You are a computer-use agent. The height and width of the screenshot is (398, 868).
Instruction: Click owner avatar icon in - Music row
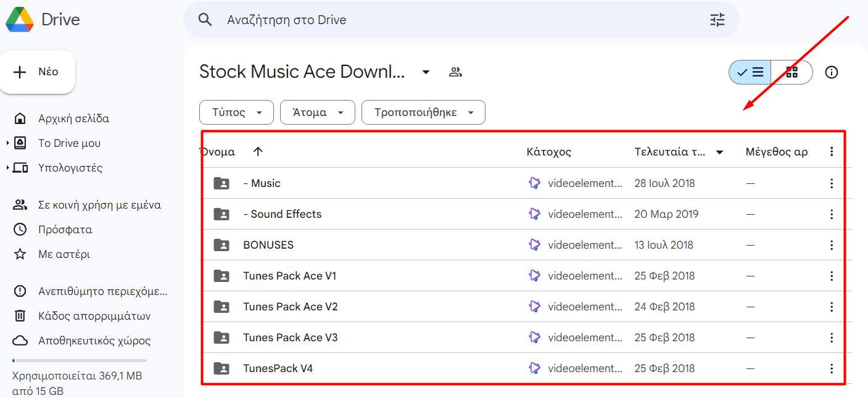535,183
